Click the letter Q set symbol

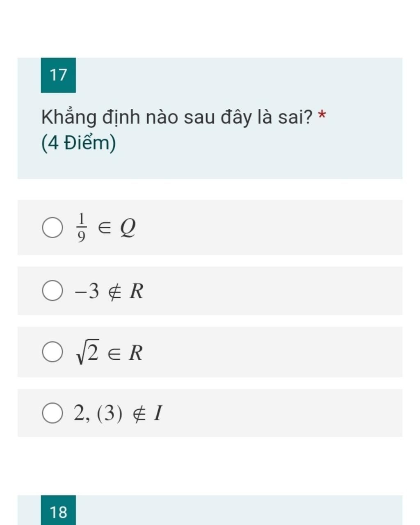click(128, 228)
